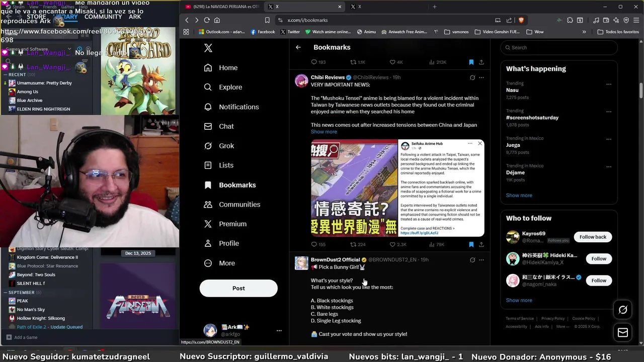View analytics for the Chibi Reviews post (79K)
Image resolution: width=644 pixels, height=362 pixels.
pos(437,244)
